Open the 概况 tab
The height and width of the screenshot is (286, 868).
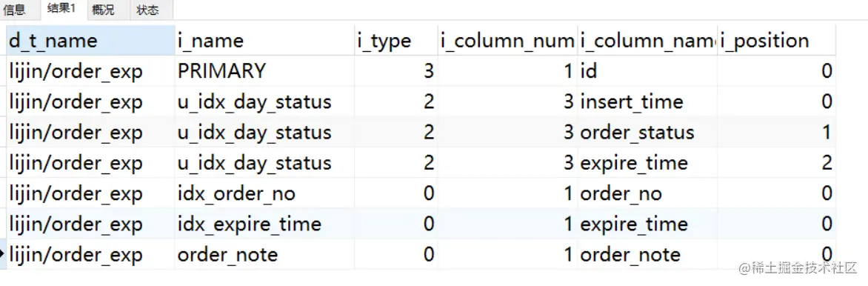coord(104,10)
